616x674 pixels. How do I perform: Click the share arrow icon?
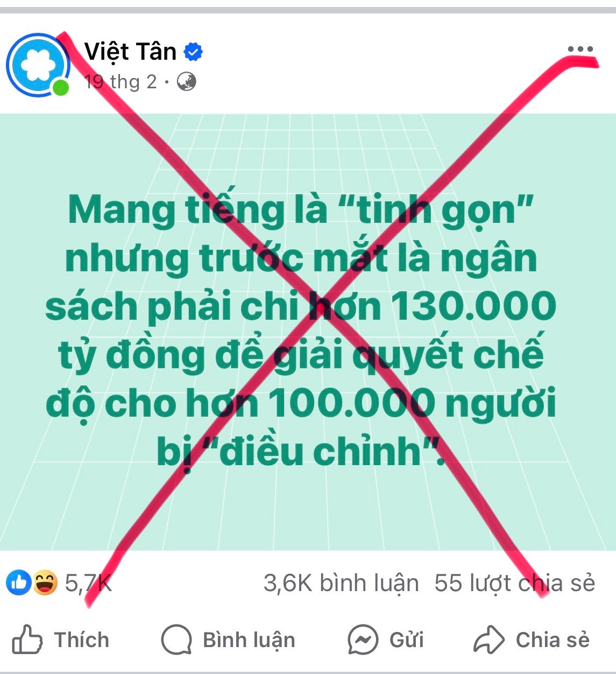pyautogui.click(x=488, y=640)
